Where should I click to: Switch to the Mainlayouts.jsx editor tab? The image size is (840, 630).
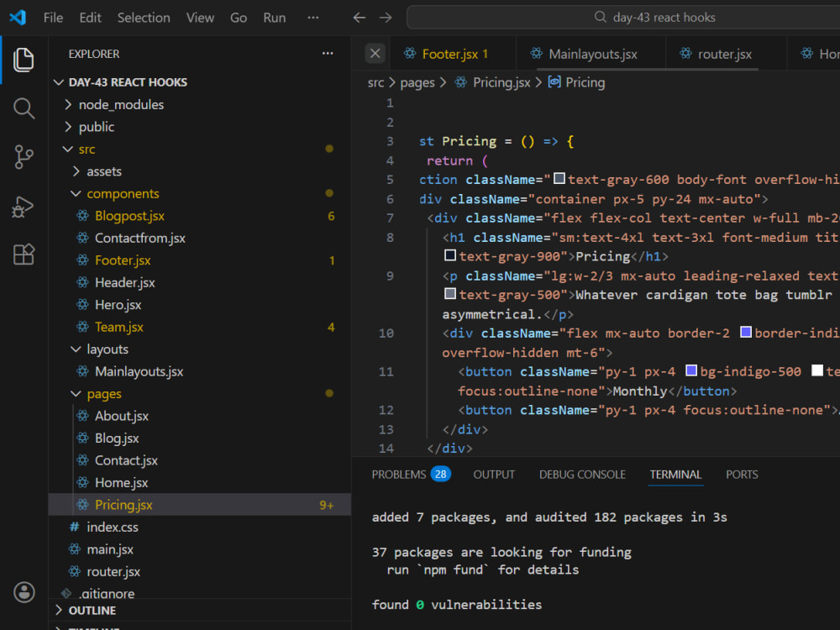(592, 54)
